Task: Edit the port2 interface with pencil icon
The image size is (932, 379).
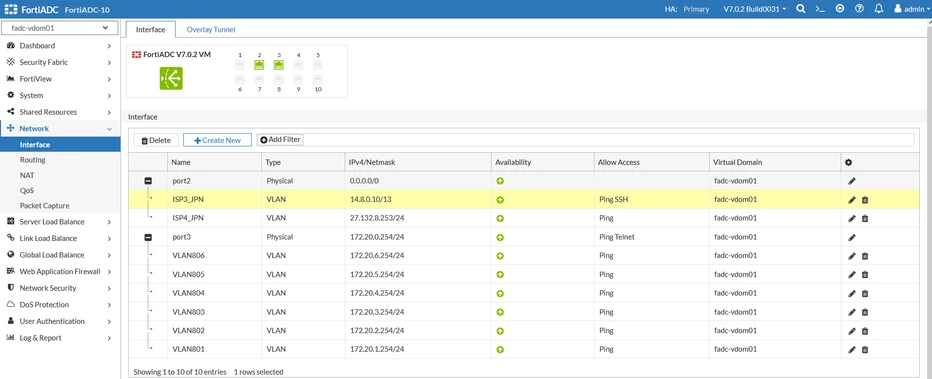Action: 852,181
